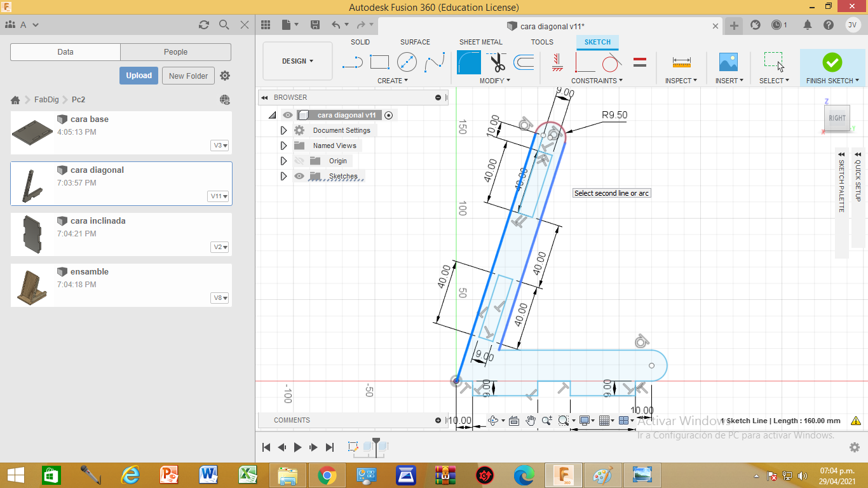This screenshot has height=488, width=868.
Task: Redo the last undone action
Action: 361,25
